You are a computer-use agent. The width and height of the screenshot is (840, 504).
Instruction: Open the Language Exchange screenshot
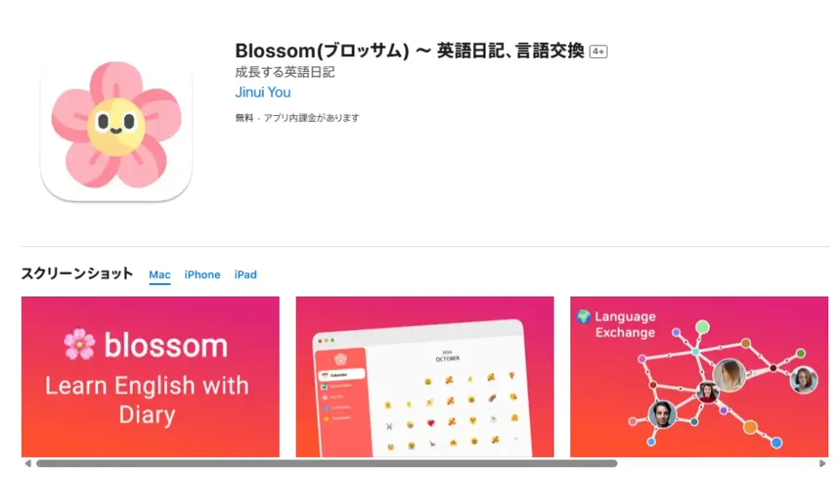(x=699, y=376)
